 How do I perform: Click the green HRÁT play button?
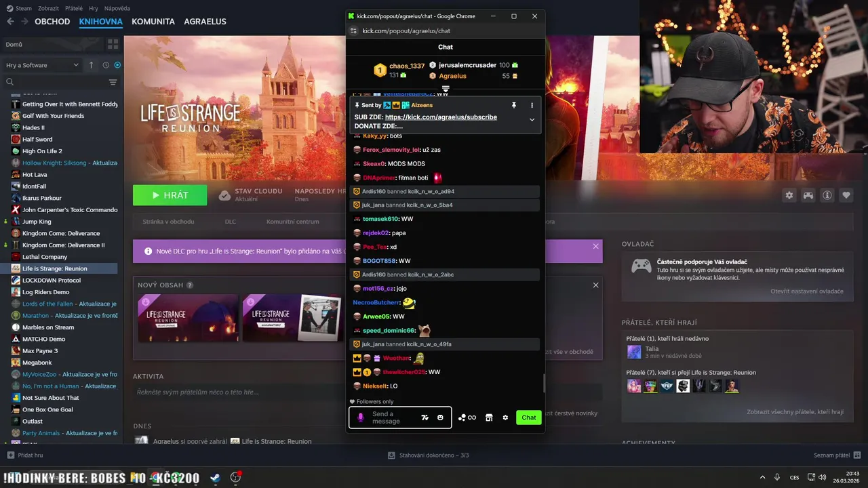pyautogui.click(x=170, y=195)
